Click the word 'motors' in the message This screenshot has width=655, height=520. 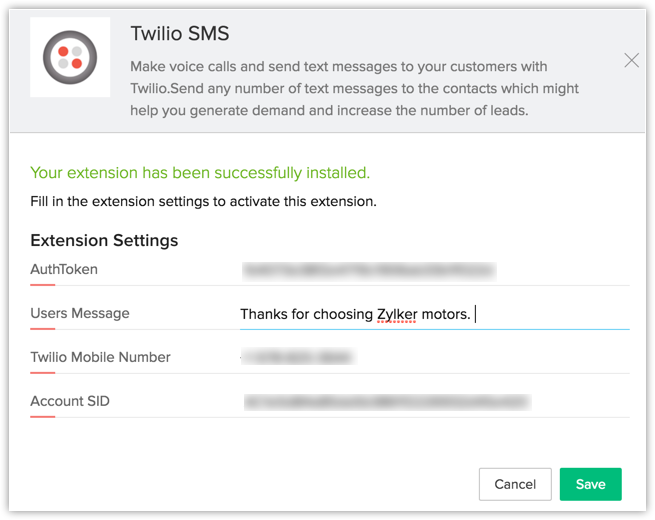[x=443, y=314]
